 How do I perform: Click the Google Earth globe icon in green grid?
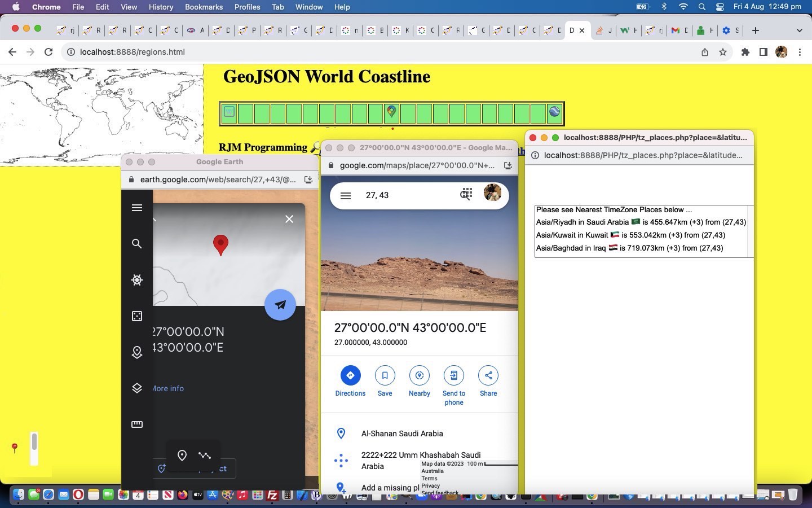click(x=554, y=112)
